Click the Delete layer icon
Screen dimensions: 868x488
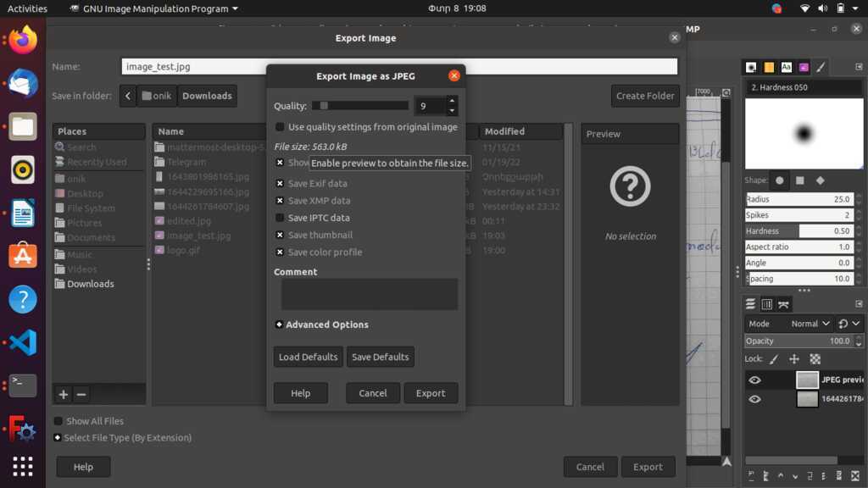tap(855, 475)
